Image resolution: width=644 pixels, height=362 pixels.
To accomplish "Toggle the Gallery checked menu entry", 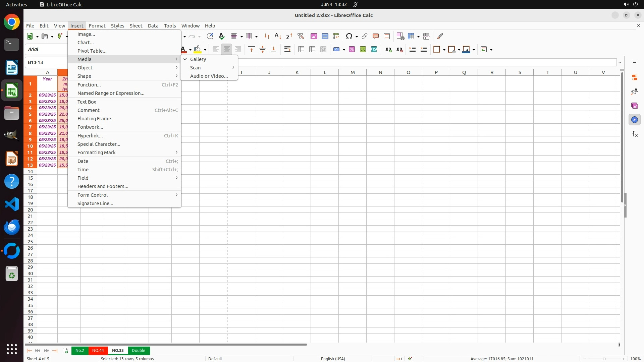I will [x=198, y=59].
